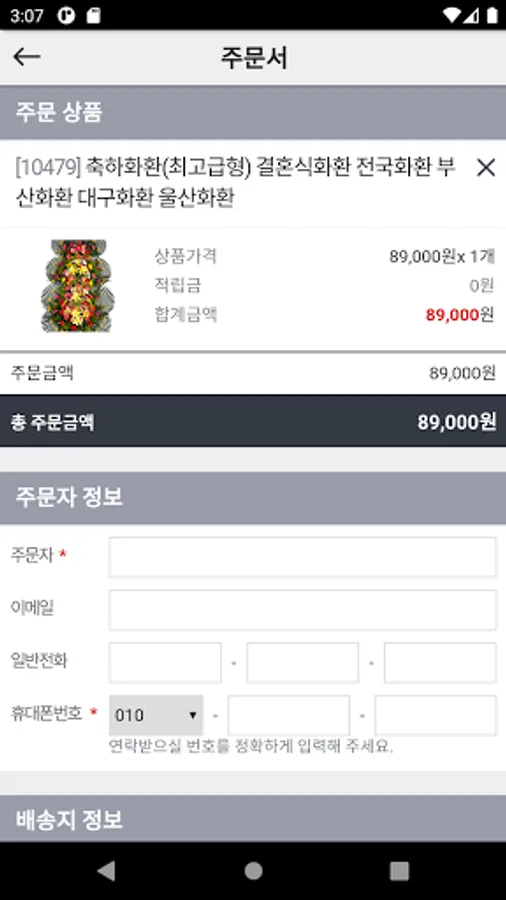Image resolution: width=506 pixels, height=900 pixels.
Task: Tap the battery status icon
Action: point(492,15)
